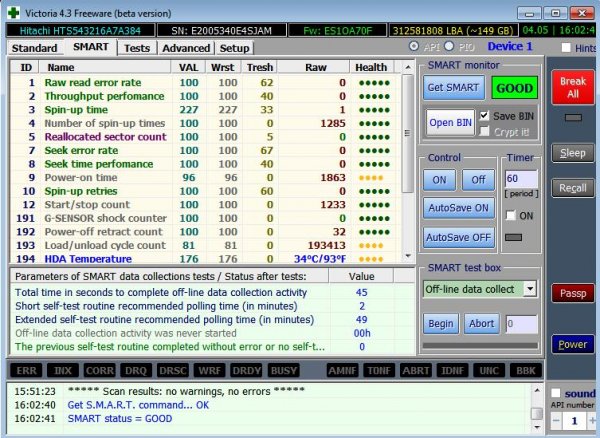The image size is (600, 438).
Task: Switch to the Tests tab
Action: tap(137, 48)
